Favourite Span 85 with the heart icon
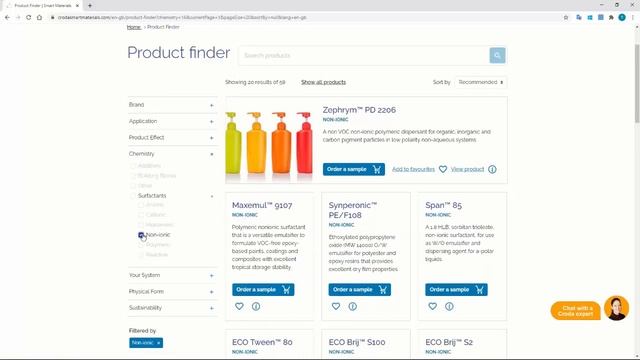 point(433,306)
